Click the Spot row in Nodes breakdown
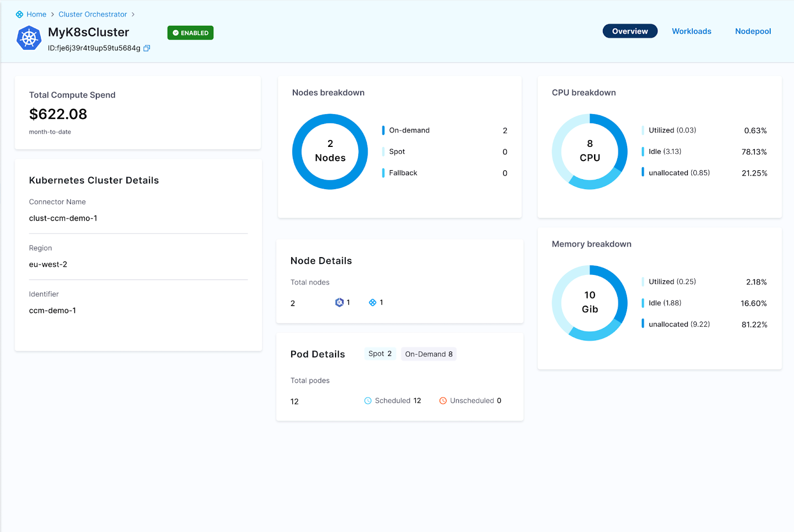 (445, 151)
